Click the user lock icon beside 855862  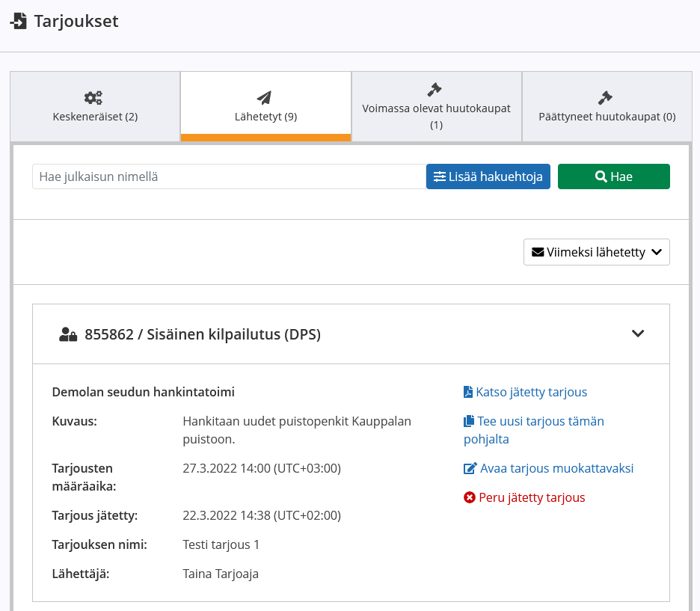click(68, 334)
